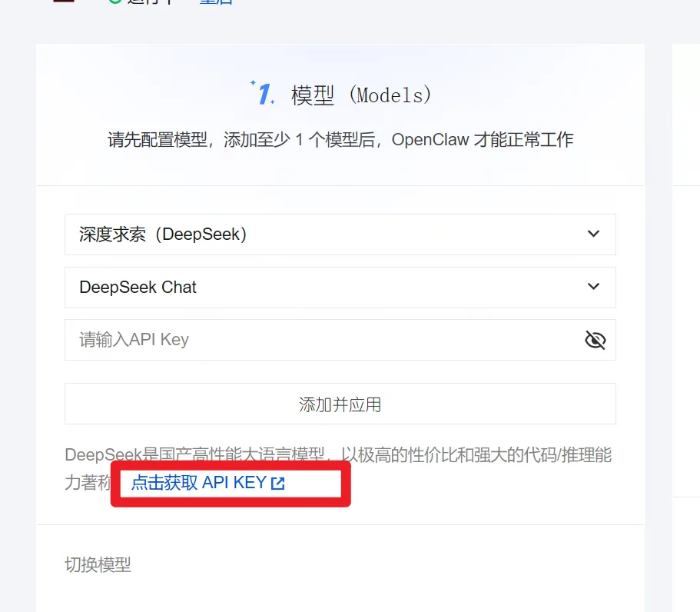Image resolution: width=700 pixels, height=612 pixels.
Task: Click the 添加并应用 button
Action: pyautogui.click(x=340, y=404)
